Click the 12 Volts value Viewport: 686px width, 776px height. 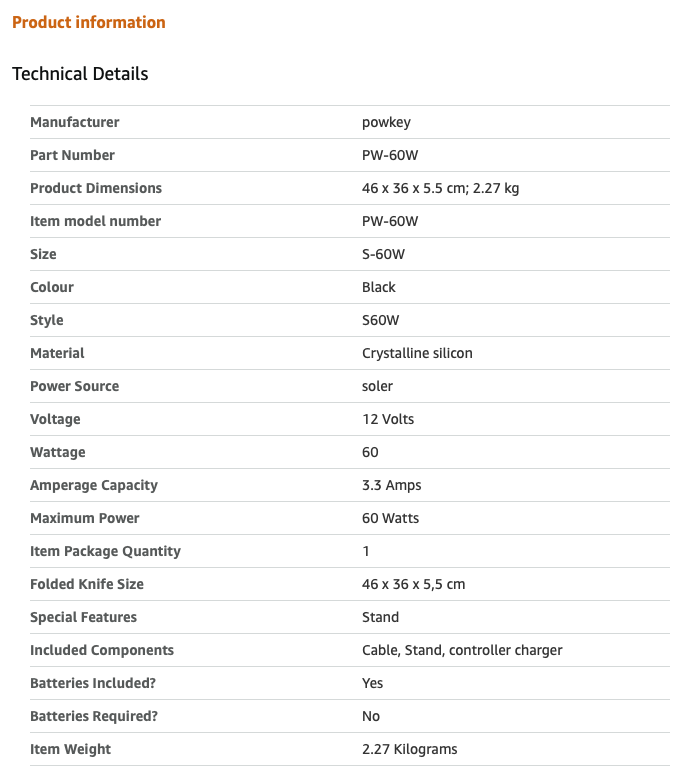point(388,419)
